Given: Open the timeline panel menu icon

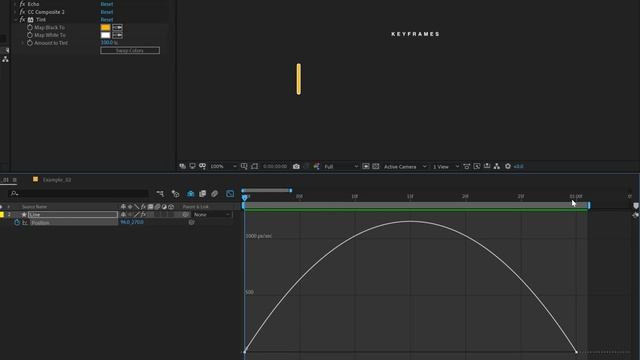Looking at the screenshot, I should pyautogui.click(x=15, y=180).
